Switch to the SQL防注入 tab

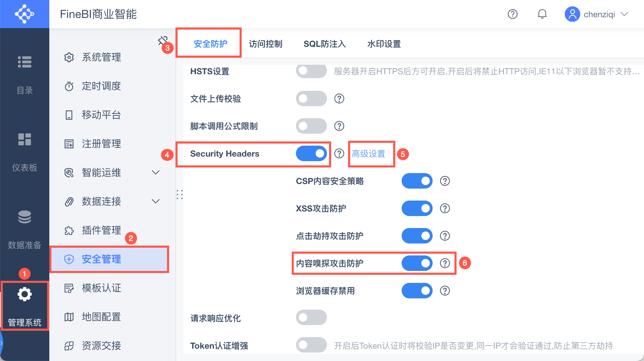pos(324,44)
